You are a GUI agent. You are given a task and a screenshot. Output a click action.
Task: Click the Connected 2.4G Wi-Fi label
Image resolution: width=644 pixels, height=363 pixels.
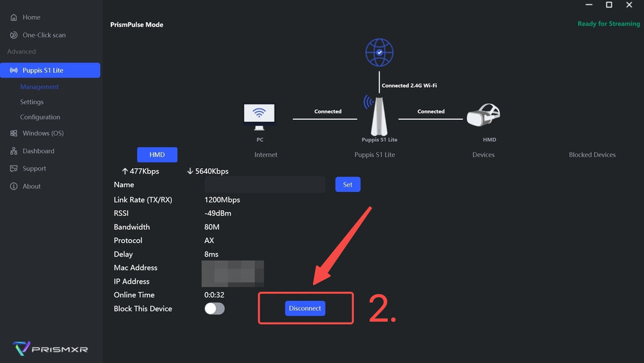409,86
